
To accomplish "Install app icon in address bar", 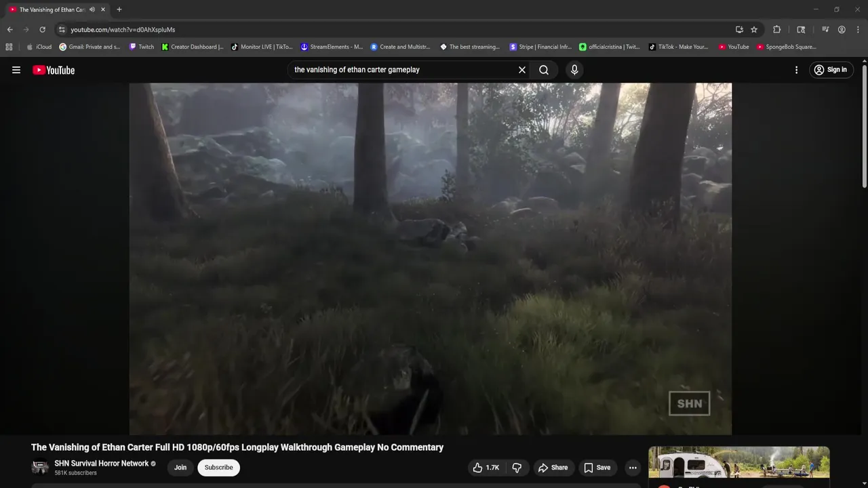I will click(x=739, y=30).
